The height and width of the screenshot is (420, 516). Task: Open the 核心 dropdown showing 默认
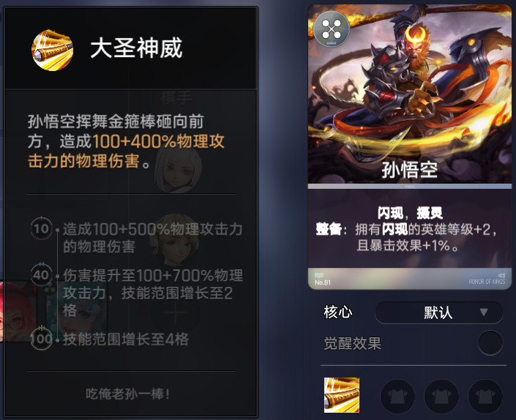click(x=438, y=312)
